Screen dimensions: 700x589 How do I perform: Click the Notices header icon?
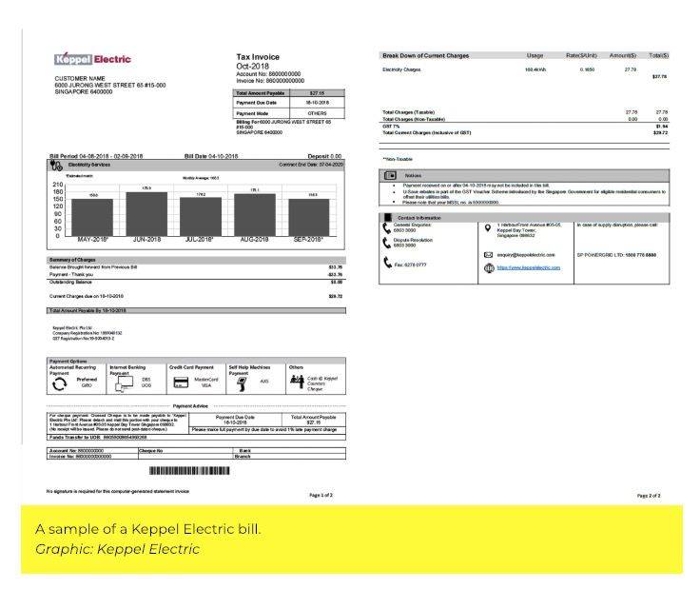coord(389,176)
